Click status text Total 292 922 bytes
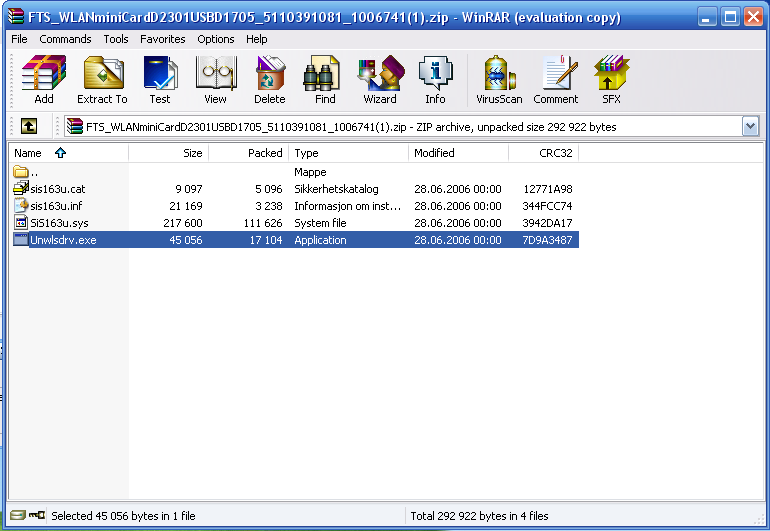The image size is (770, 531). pyautogui.click(x=479, y=516)
